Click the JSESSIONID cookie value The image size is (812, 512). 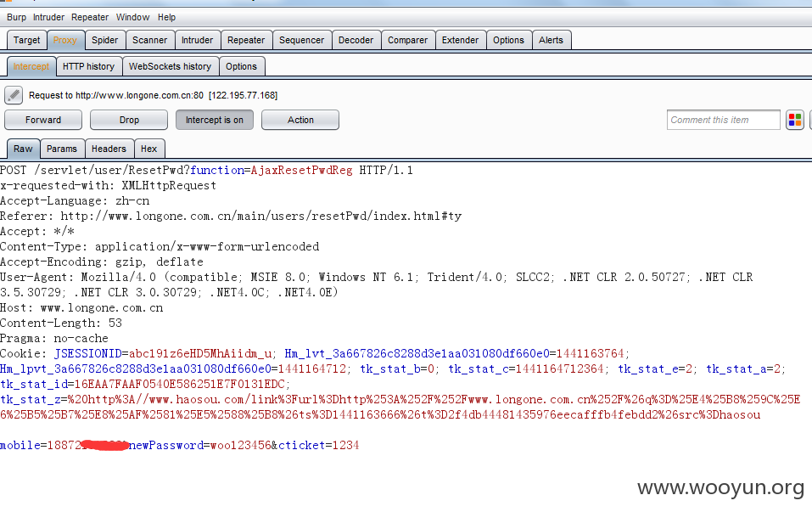200,354
